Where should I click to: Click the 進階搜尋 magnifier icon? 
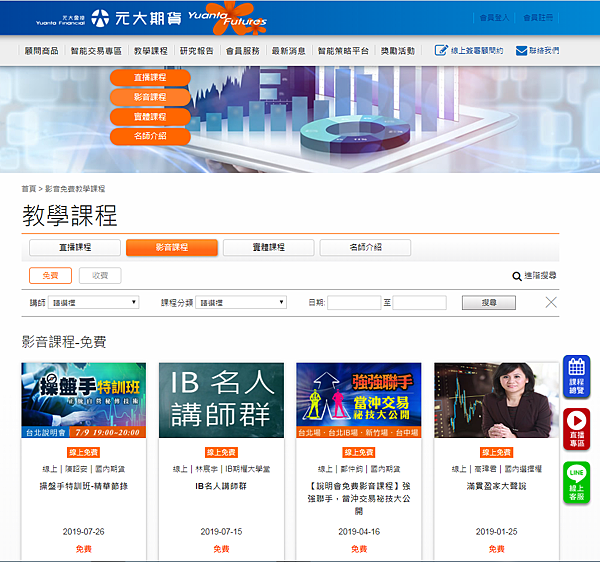pyautogui.click(x=517, y=276)
